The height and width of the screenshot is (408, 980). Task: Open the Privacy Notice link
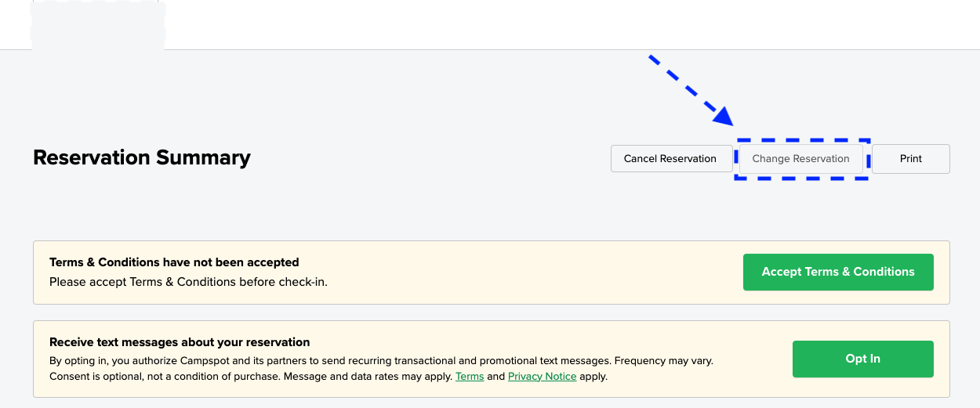542,377
